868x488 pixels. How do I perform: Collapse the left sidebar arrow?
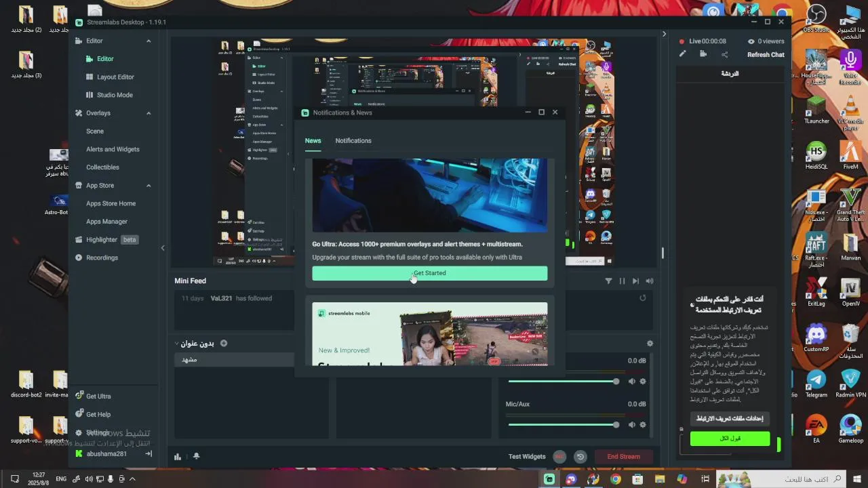click(x=163, y=248)
